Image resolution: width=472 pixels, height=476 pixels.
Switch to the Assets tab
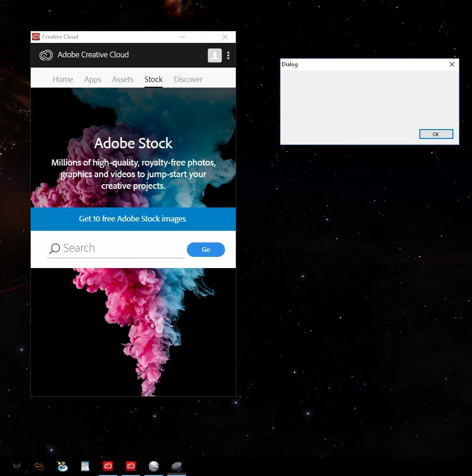123,79
